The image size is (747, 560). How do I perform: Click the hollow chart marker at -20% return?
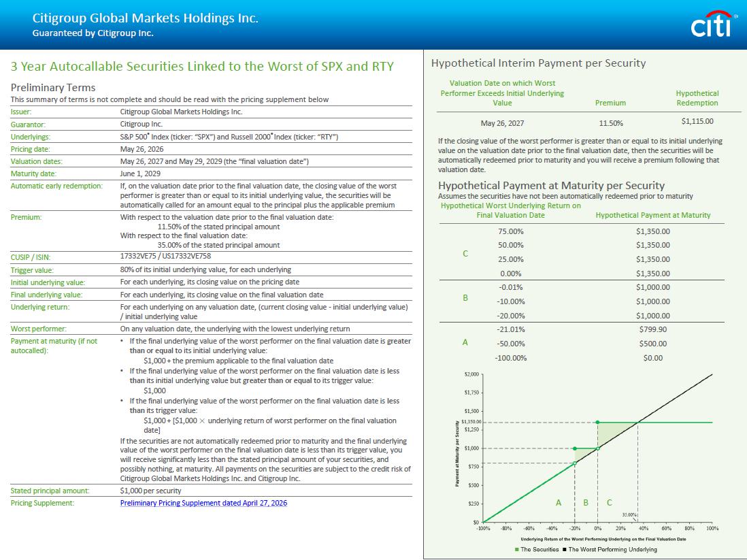575,463
